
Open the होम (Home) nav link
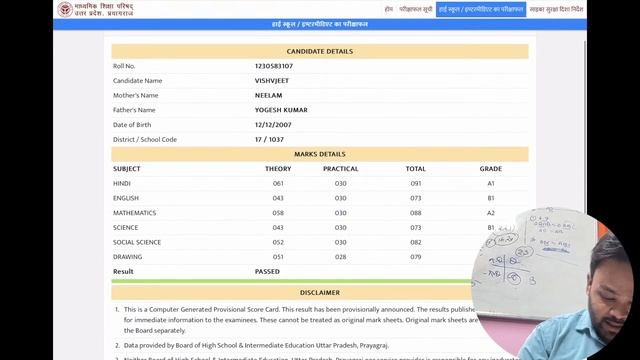pyautogui.click(x=389, y=9)
